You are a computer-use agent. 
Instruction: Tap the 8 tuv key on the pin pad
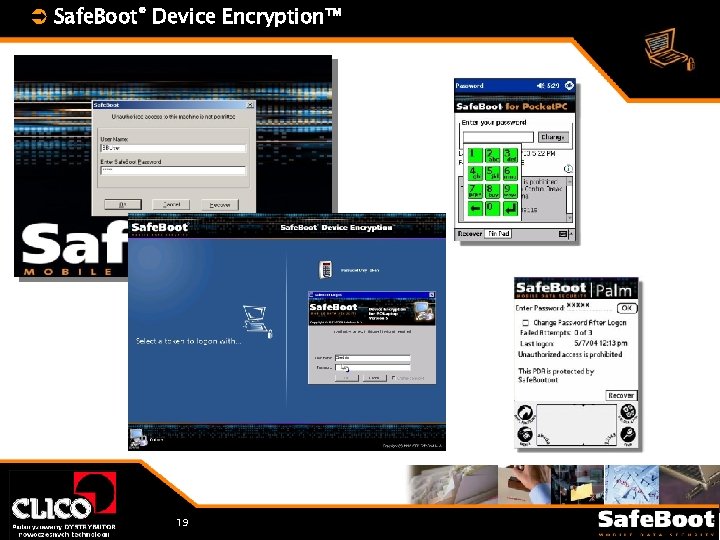coord(493,191)
